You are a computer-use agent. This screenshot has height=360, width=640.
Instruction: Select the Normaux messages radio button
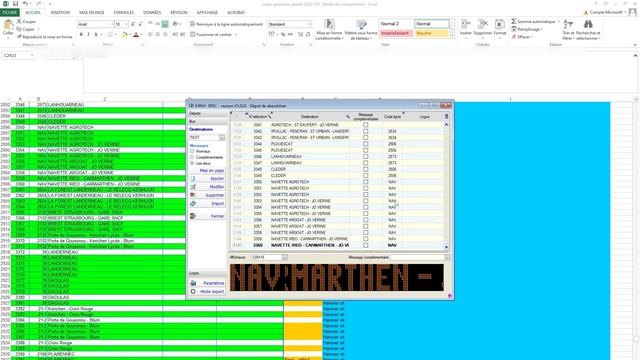click(x=192, y=151)
